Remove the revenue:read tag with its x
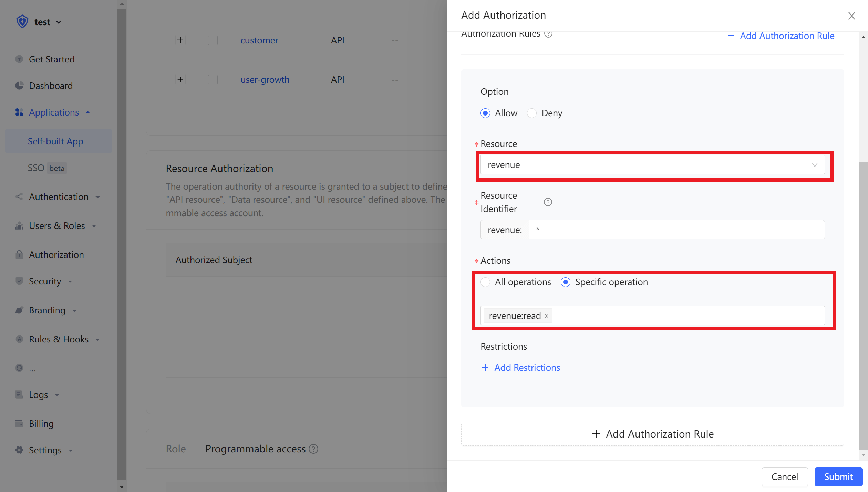 click(x=547, y=316)
